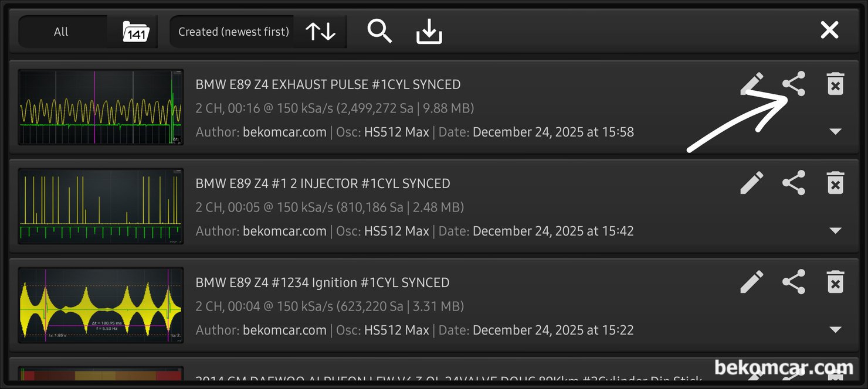Expand details of EXHAUST PULSE entry
868x389 pixels.
(836, 132)
